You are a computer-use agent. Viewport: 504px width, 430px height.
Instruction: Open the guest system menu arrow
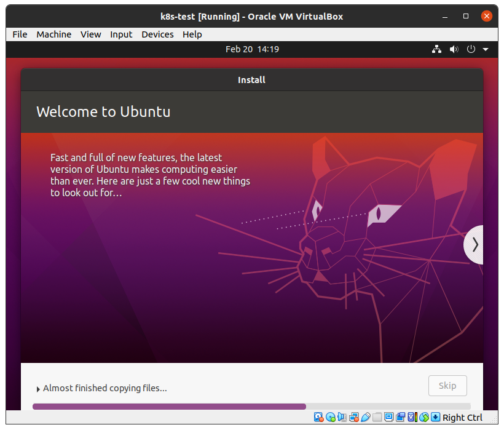coord(486,50)
